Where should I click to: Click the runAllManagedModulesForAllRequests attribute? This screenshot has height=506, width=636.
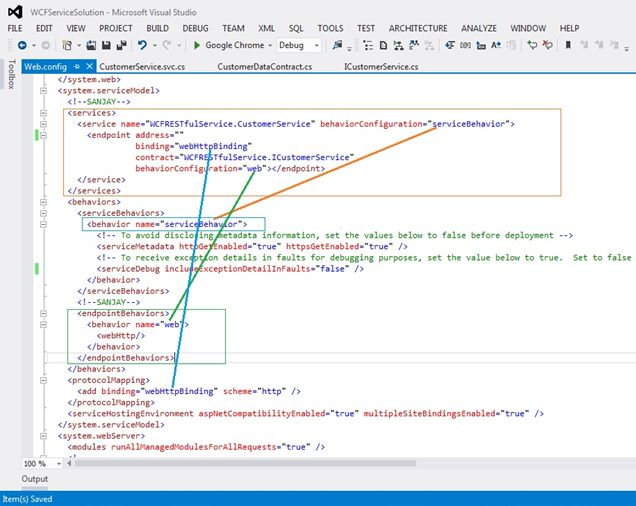[x=194, y=447]
